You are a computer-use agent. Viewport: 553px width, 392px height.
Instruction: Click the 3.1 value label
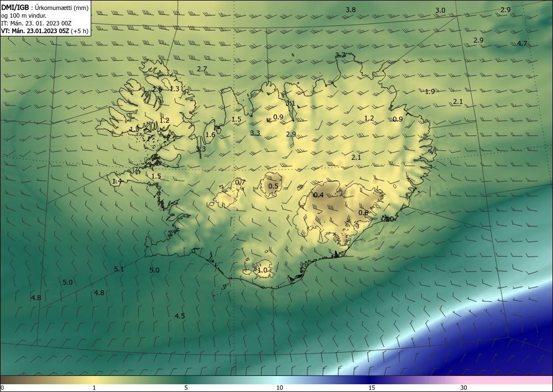290,103
